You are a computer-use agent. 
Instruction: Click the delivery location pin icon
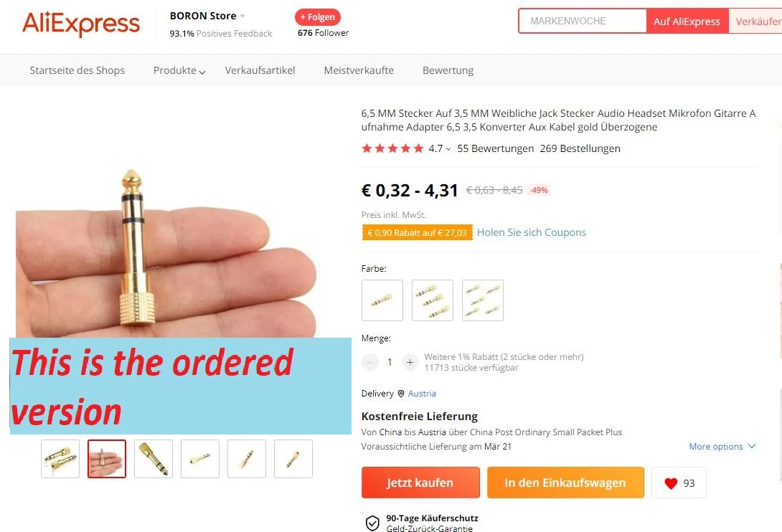click(x=400, y=394)
